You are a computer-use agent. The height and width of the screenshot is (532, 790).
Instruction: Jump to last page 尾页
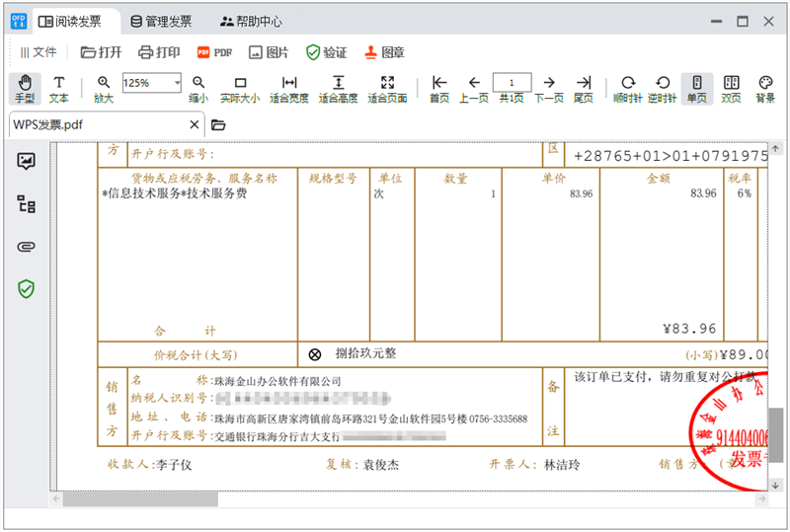pyautogui.click(x=584, y=89)
